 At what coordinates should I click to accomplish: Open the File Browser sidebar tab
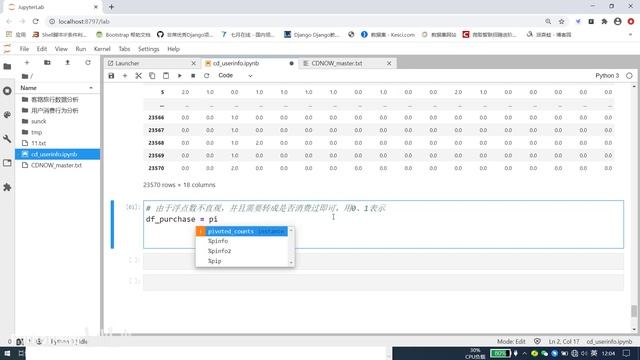click(x=7, y=66)
